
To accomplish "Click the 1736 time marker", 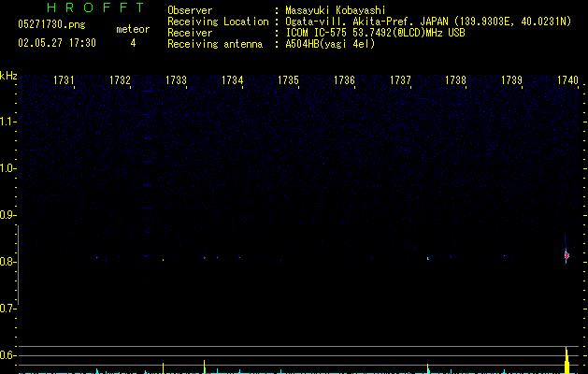I will click(344, 79).
